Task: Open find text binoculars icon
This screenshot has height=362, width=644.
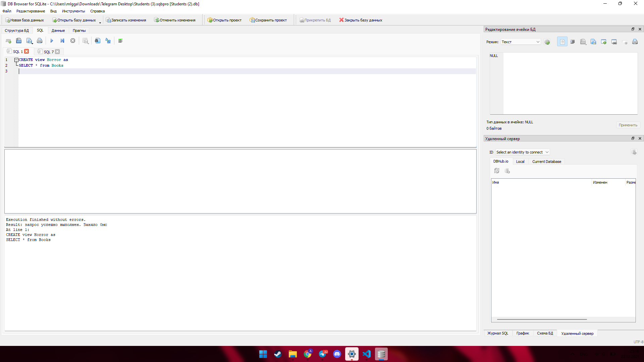Action: pyautogui.click(x=97, y=41)
